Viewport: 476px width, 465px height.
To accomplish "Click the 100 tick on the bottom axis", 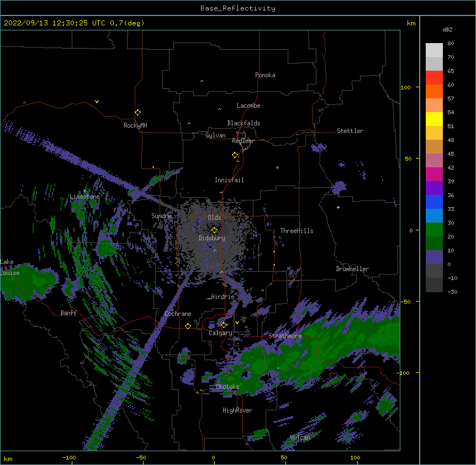I will 355,458.
